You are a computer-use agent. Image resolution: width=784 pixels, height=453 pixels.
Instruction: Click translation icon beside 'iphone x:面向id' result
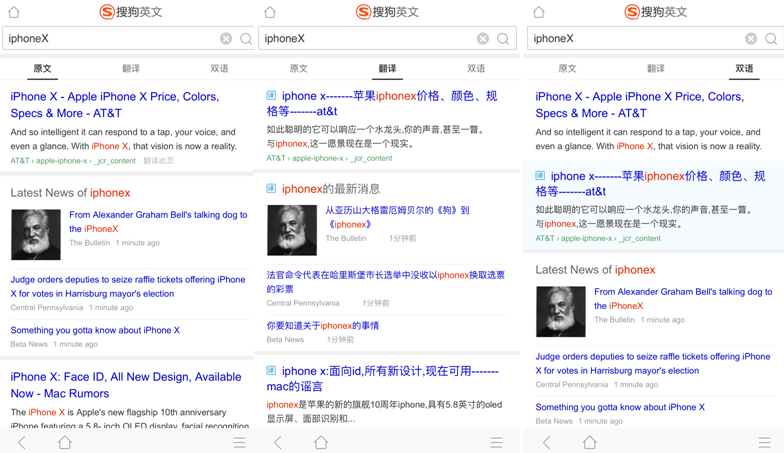(x=271, y=370)
